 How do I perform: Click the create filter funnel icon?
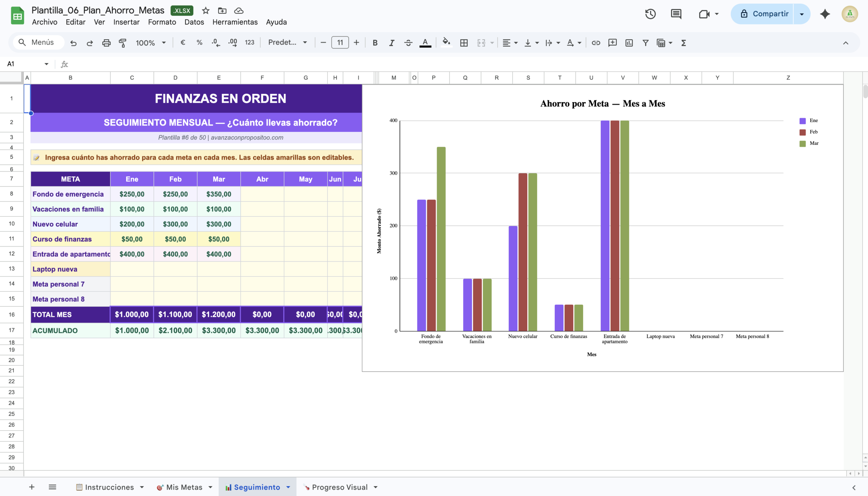pyautogui.click(x=645, y=43)
